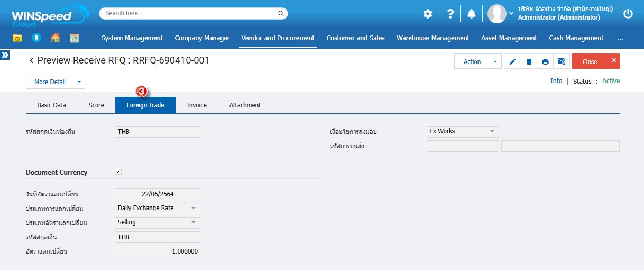Viewport: 644px width, 270px height.
Task: Open the Vendor and Procurement menu
Action: pos(278,38)
